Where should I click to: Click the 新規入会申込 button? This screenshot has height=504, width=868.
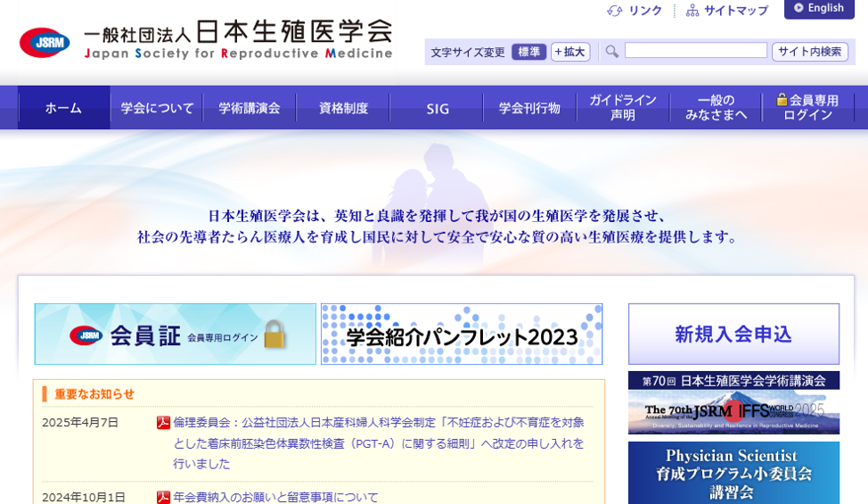click(x=733, y=334)
